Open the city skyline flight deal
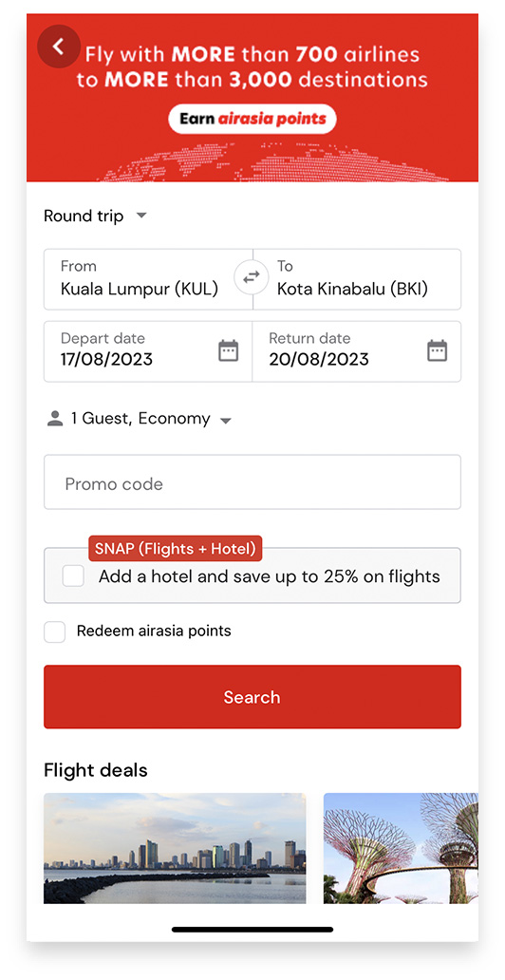505x980 pixels. [175, 848]
